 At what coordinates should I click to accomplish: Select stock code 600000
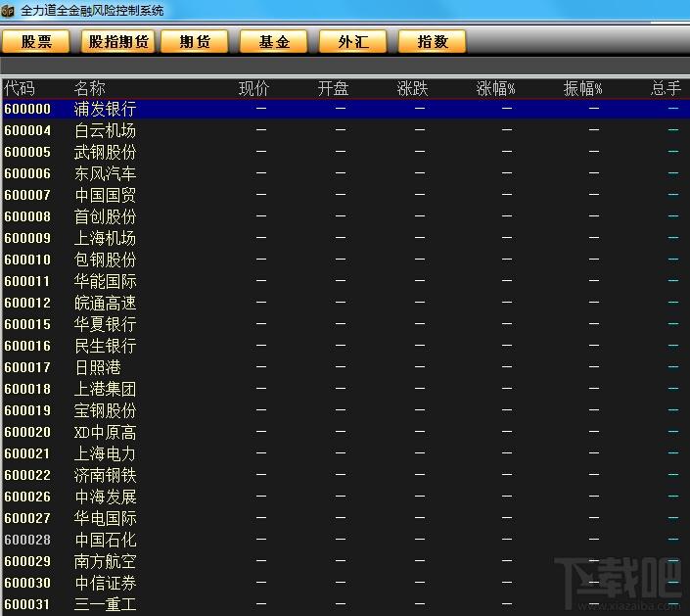27,109
